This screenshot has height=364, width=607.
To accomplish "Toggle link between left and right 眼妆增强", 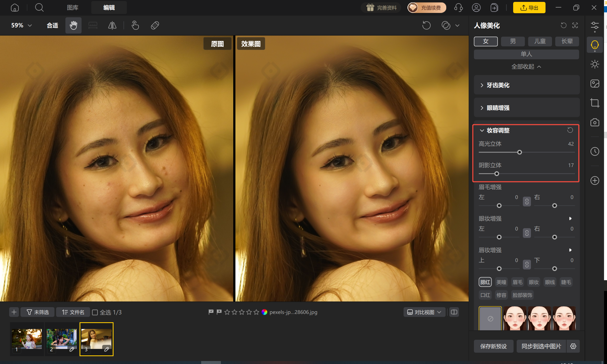I will pyautogui.click(x=527, y=233).
